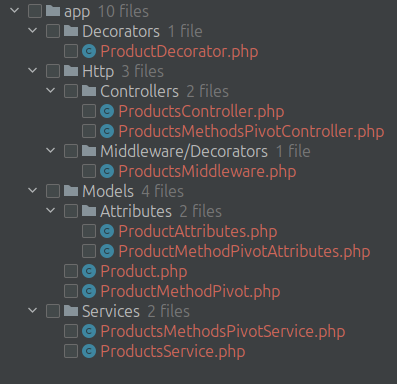Click the 'app' root folder label
Viewport: 397px width, 384px height.
tap(77, 12)
